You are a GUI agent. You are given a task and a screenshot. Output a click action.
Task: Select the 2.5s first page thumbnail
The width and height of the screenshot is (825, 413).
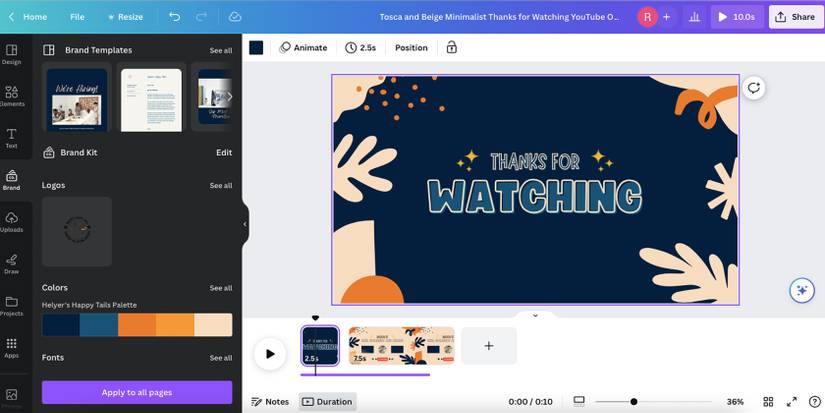click(x=320, y=346)
